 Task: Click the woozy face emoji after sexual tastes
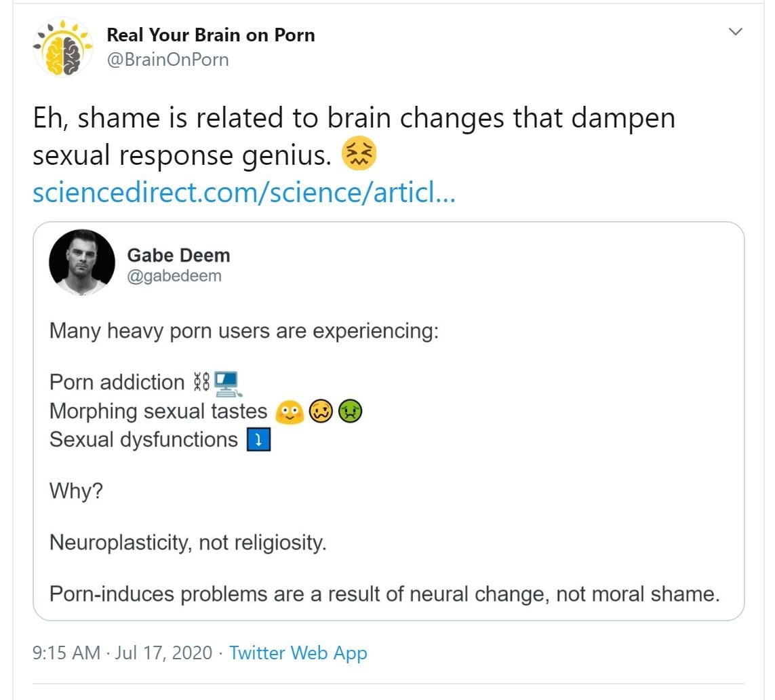(321, 411)
